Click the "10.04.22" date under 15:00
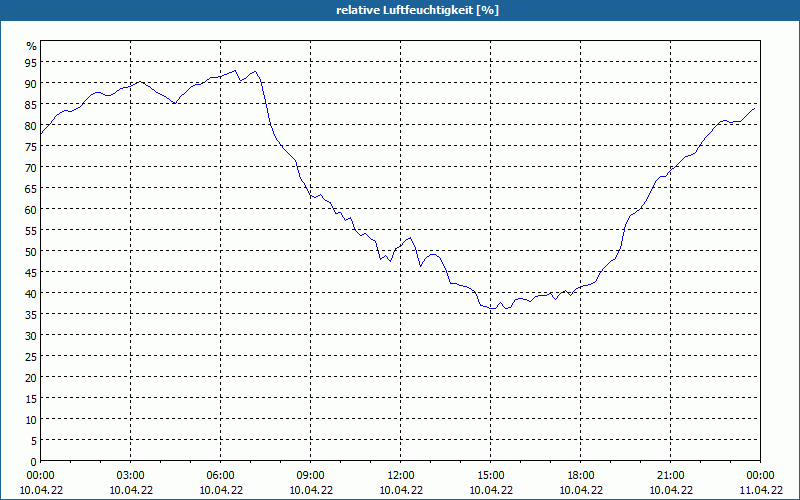 click(x=491, y=490)
